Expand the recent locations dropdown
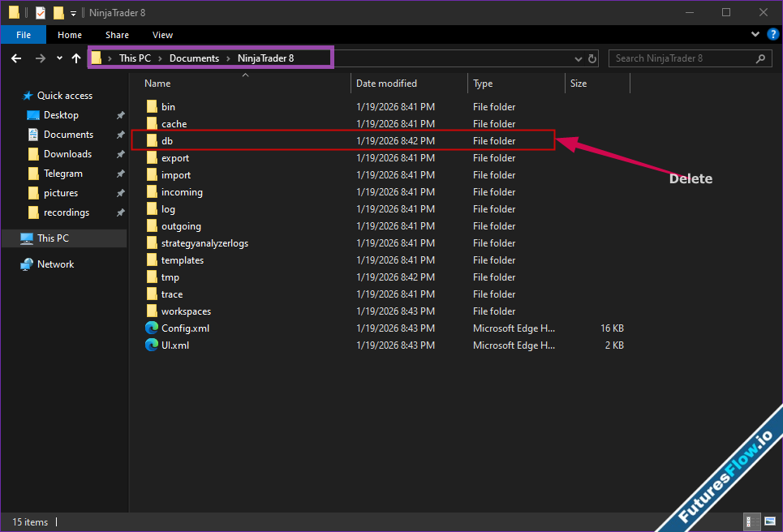Image resolution: width=783 pixels, height=532 pixels. click(x=59, y=58)
